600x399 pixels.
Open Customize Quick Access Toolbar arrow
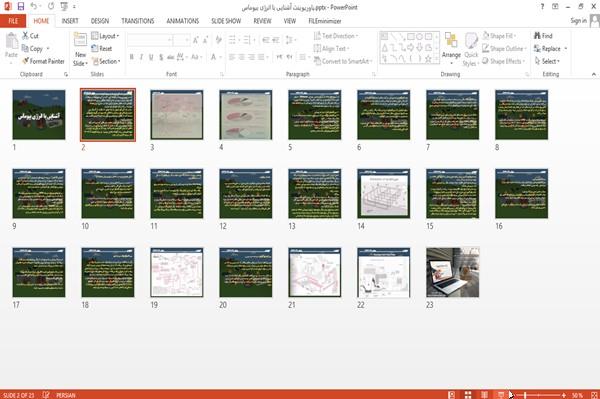pos(74,7)
